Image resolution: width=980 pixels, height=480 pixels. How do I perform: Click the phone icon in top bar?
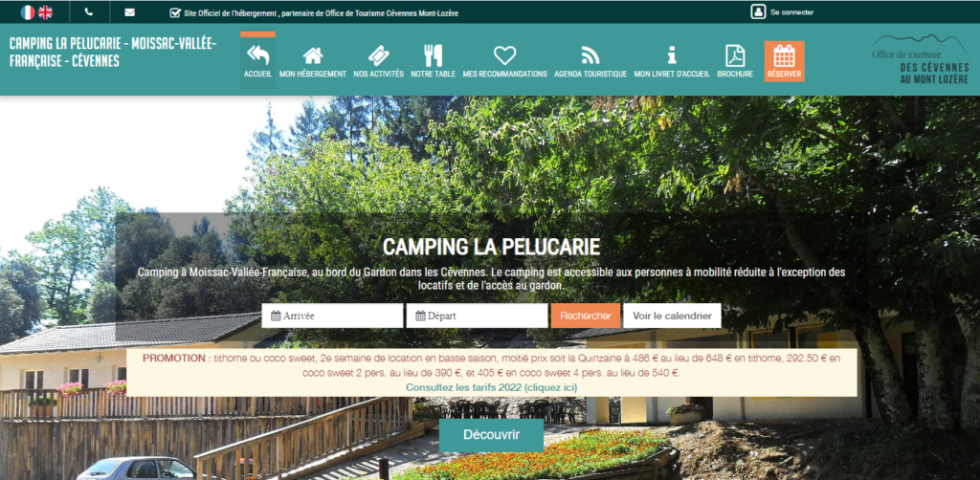pyautogui.click(x=89, y=11)
